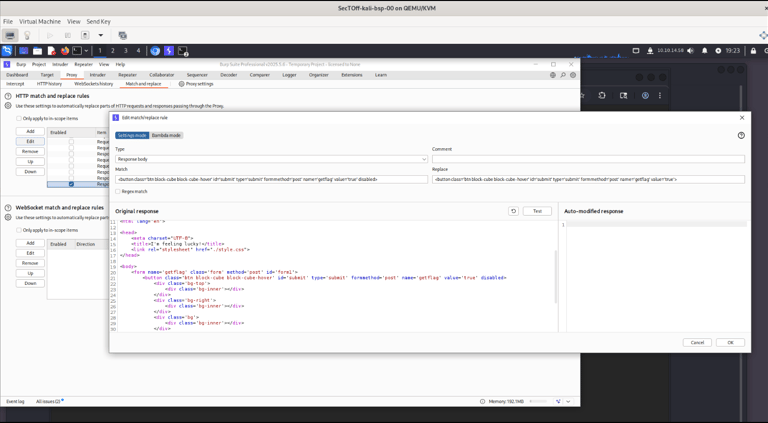
Task: Click into the Comment text field
Action: 588,159
